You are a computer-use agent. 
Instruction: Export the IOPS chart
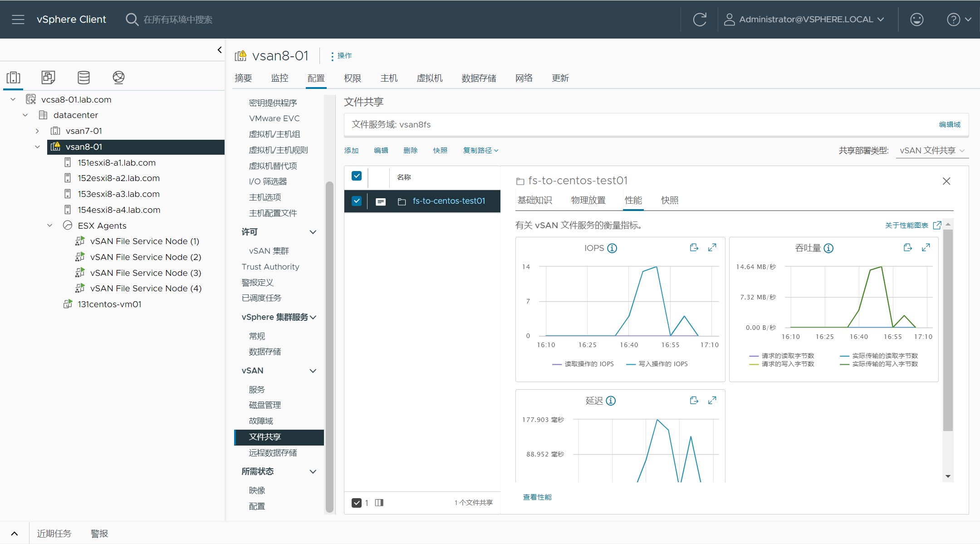[694, 248]
